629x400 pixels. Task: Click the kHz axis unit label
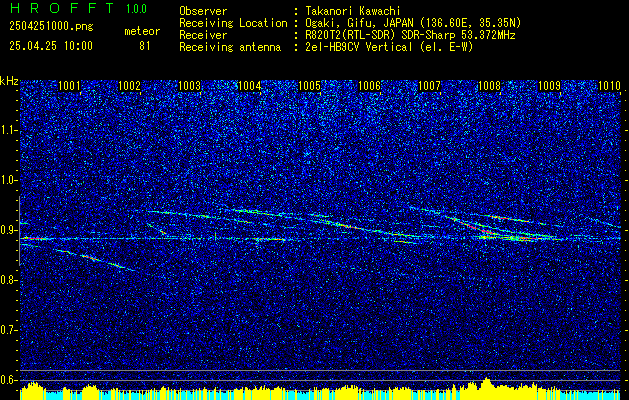click(x=9, y=81)
